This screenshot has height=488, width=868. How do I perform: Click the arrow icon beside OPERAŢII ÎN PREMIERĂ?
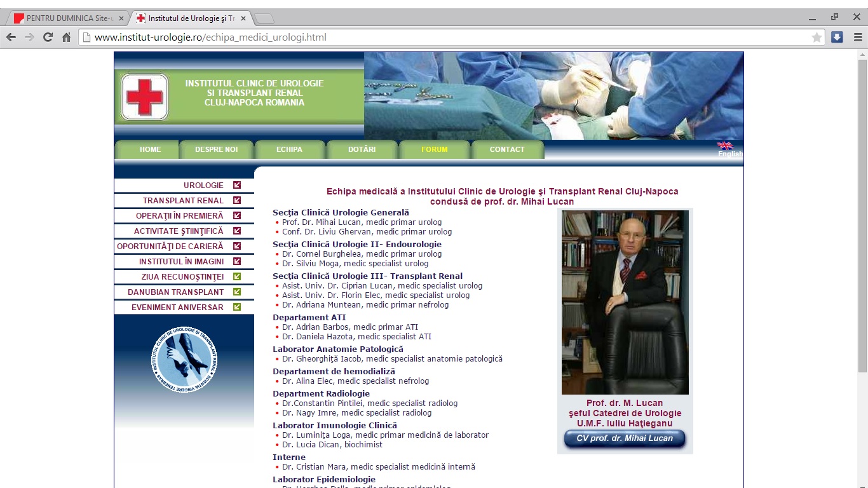(x=237, y=215)
